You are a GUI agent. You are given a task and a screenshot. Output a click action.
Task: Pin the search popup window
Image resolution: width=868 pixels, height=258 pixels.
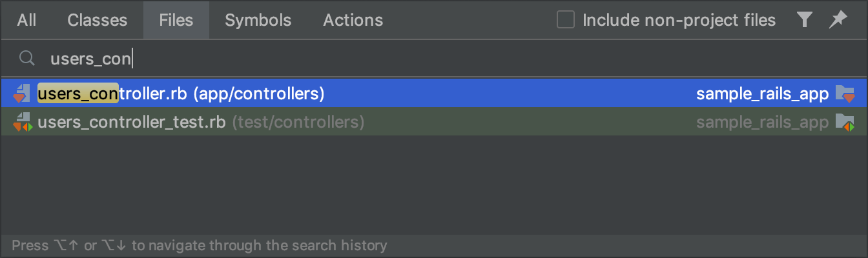pos(838,20)
